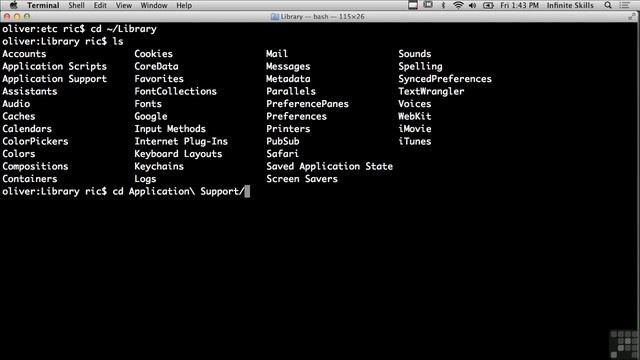
Task: Click the Mail entry
Action: tap(277, 54)
